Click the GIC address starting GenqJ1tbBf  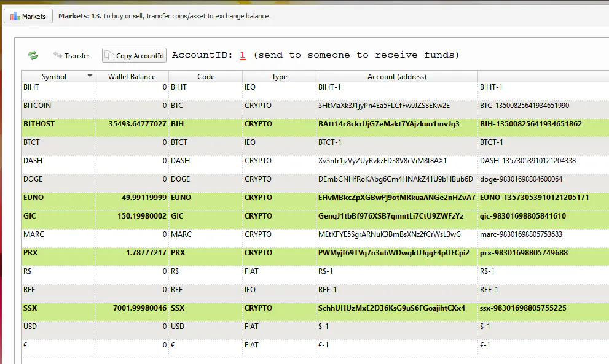tap(391, 216)
